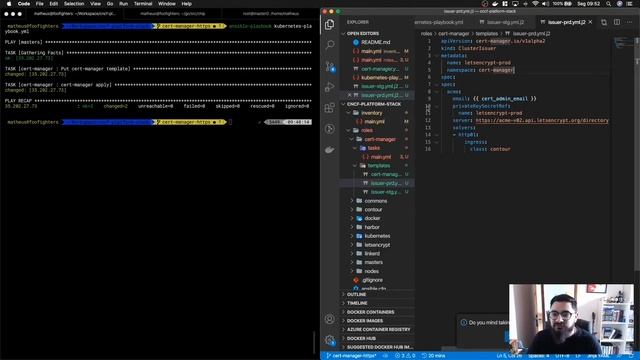Open the Source Control view

(x=330, y=66)
